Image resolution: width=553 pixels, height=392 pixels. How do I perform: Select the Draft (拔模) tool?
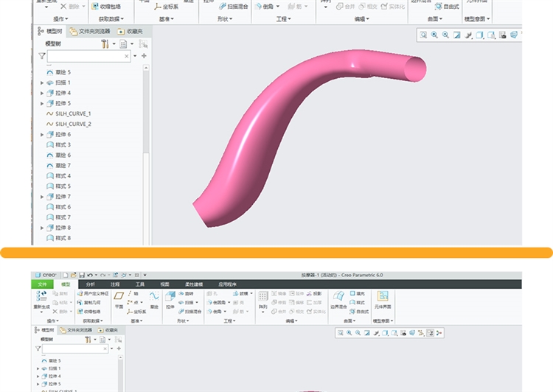[241, 293]
